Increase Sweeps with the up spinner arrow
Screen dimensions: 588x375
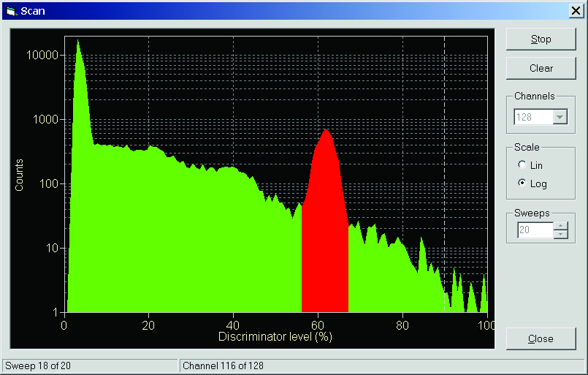pos(561,226)
